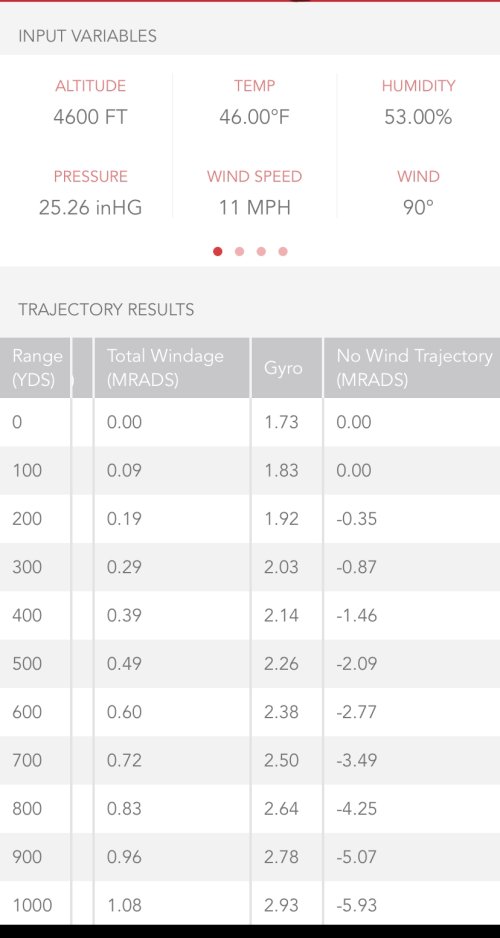500x938 pixels.
Task: Select the first page indicator dot
Action: (218, 251)
